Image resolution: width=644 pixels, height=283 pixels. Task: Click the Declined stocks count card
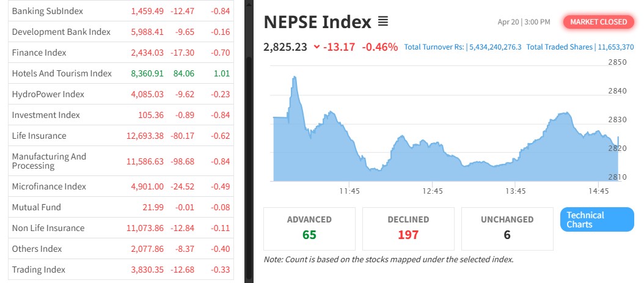(408, 228)
